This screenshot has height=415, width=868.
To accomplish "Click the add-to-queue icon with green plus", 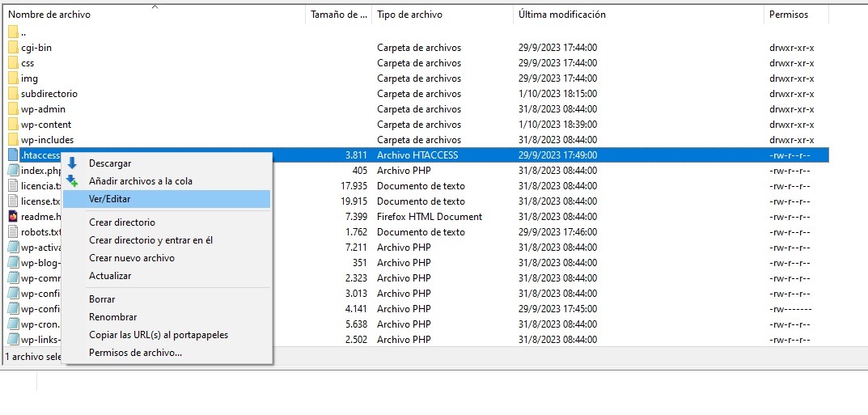I will 72,181.
